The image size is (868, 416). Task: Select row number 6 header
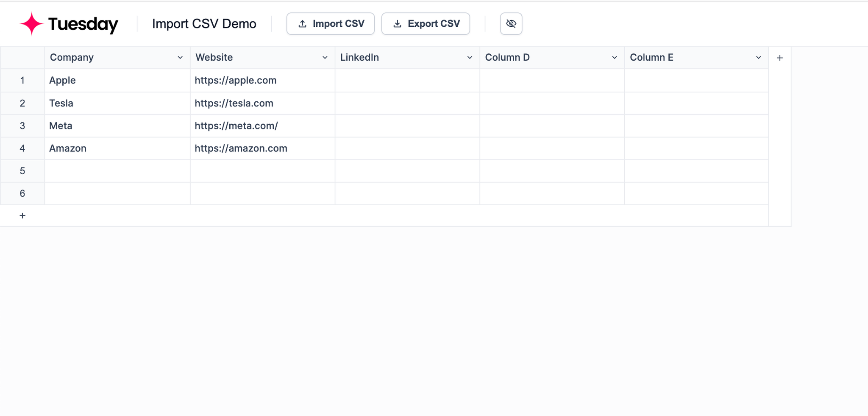[22, 194]
